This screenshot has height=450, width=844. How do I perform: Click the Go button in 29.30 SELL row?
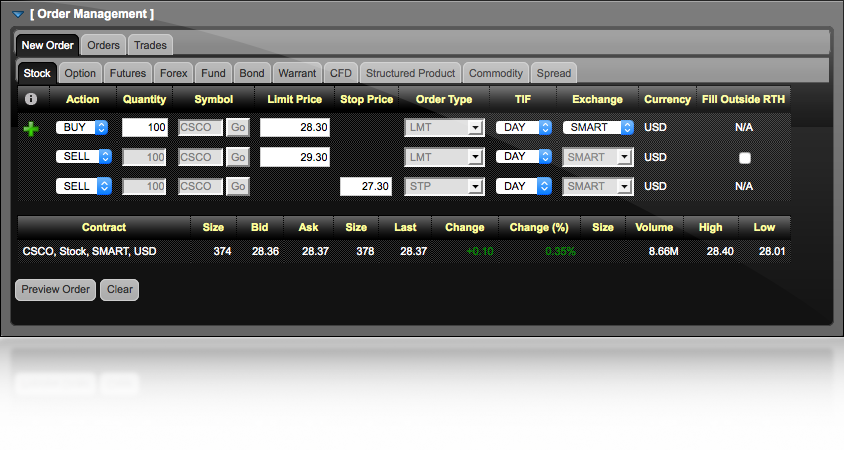(x=238, y=157)
